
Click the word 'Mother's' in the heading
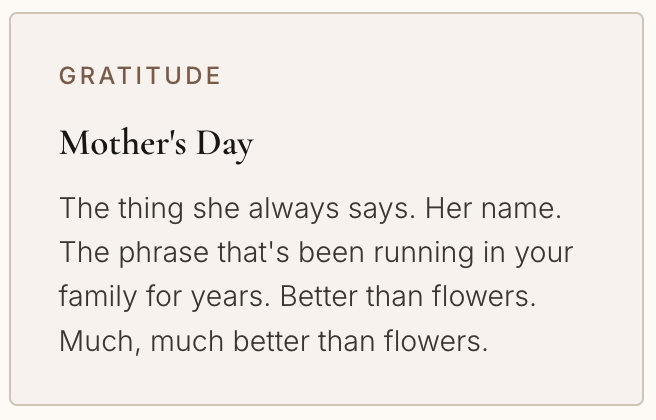[x=123, y=143]
